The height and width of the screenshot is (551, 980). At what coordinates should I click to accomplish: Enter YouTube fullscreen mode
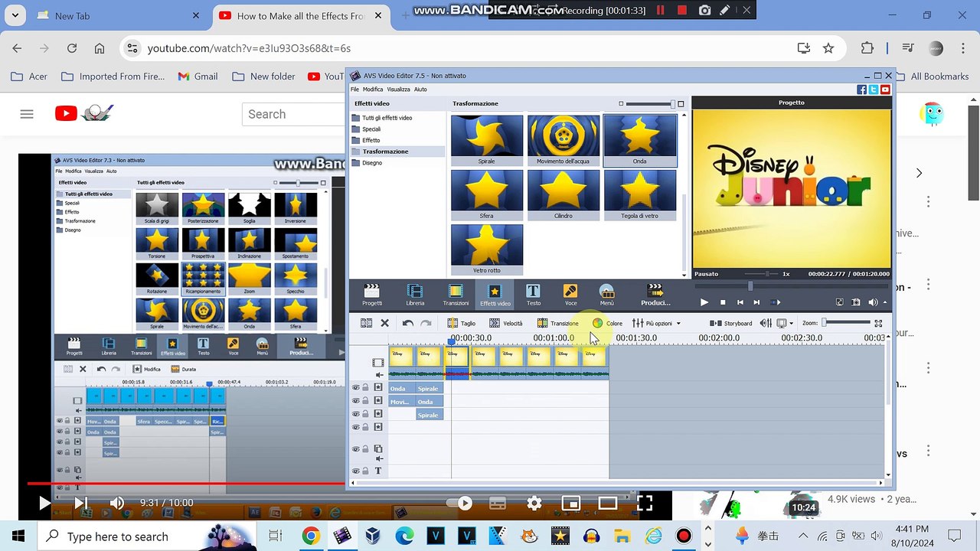tap(645, 503)
